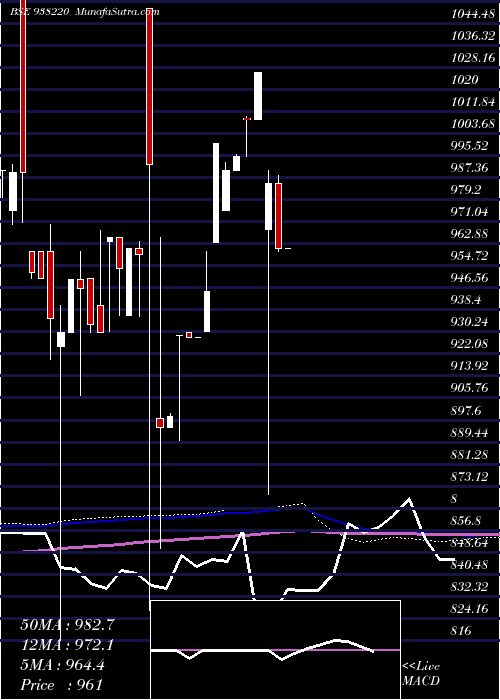
Task: Select the 856.8 price label
Action: click(x=467, y=521)
